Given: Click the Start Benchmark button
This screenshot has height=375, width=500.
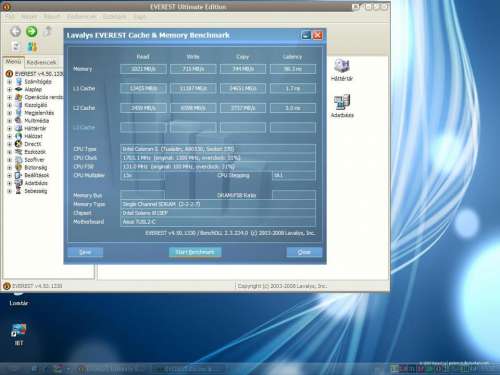Looking at the screenshot, I should (x=195, y=252).
